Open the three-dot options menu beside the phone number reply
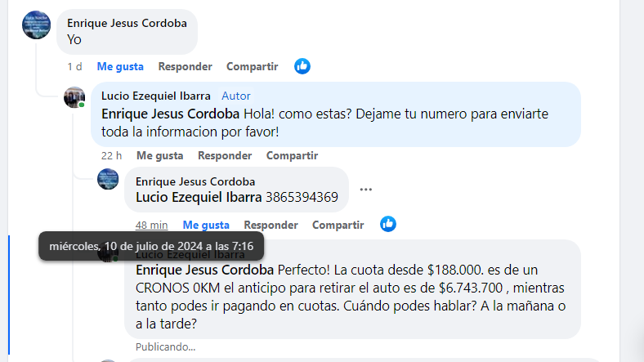Screen dimensions: 644x362 tap(366, 190)
